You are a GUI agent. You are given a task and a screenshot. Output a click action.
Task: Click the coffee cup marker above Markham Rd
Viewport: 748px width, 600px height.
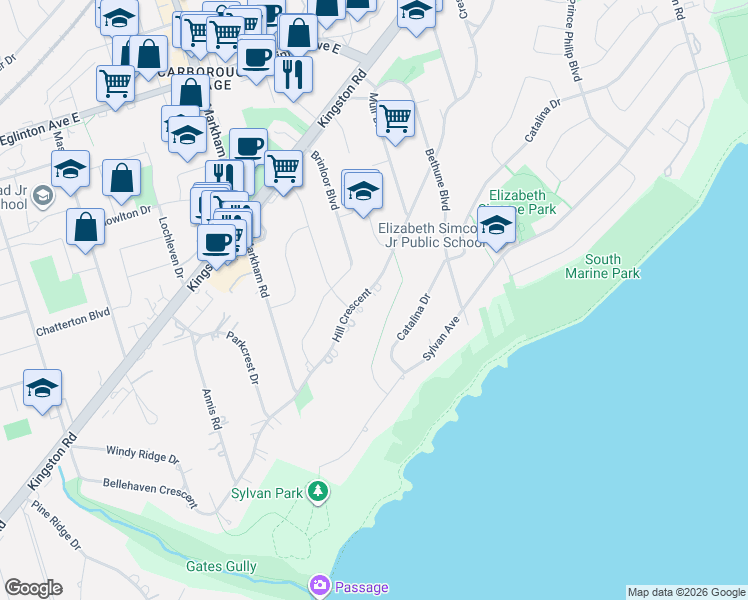click(249, 148)
